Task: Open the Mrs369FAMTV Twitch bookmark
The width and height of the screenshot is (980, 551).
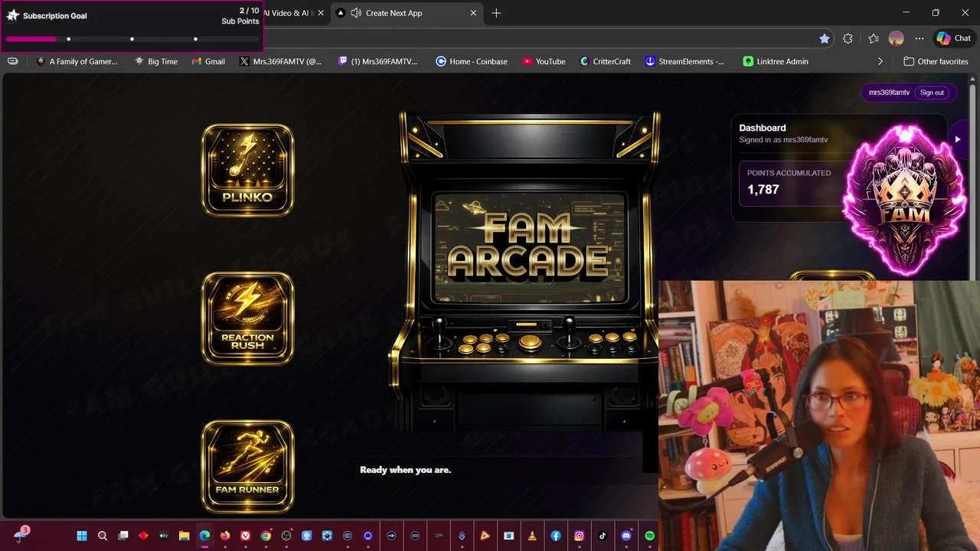Action: (x=377, y=61)
